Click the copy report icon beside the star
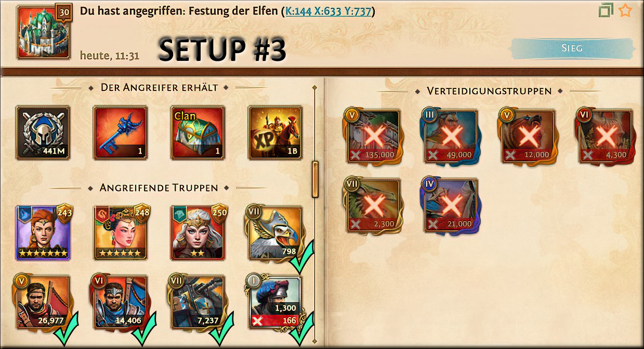 606,10
